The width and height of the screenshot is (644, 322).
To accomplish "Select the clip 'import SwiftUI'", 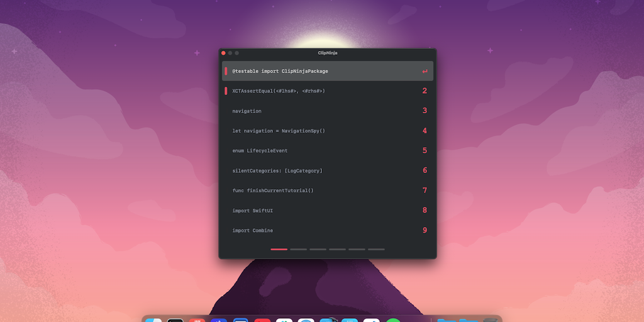I will click(327, 211).
